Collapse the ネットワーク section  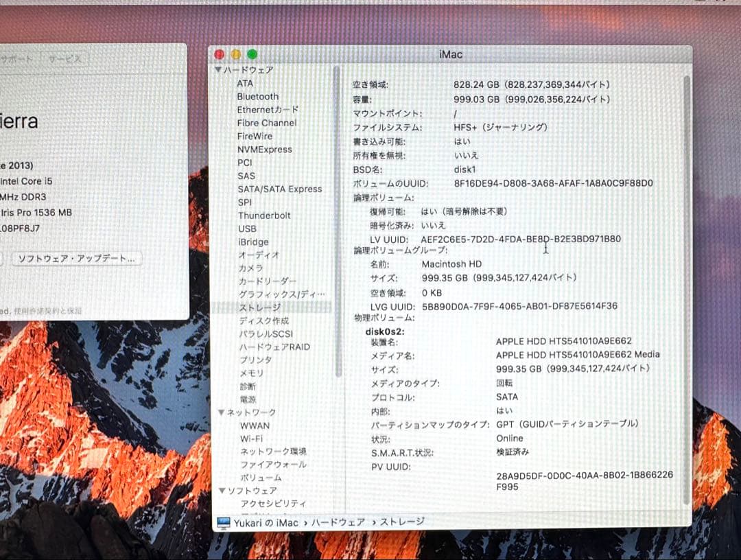221,412
